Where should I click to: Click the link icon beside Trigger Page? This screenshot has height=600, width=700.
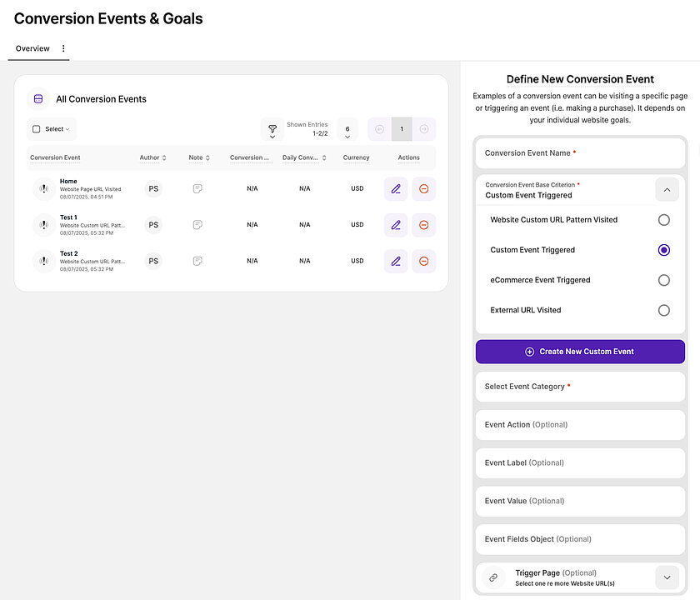pos(492,577)
